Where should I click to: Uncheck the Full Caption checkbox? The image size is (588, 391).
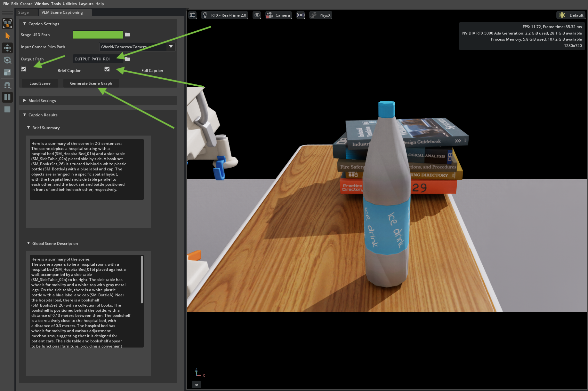pyautogui.click(x=107, y=69)
